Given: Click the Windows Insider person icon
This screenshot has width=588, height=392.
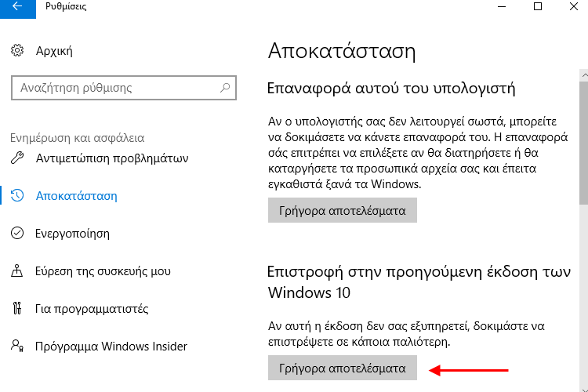Looking at the screenshot, I should pyautogui.click(x=17, y=346).
